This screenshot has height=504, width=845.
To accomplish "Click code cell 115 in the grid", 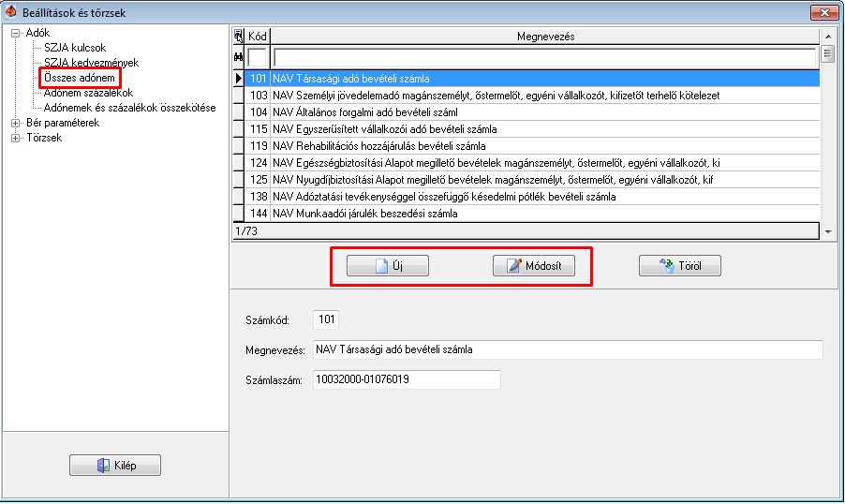I will pyautogui.click(x=258, y=129).
